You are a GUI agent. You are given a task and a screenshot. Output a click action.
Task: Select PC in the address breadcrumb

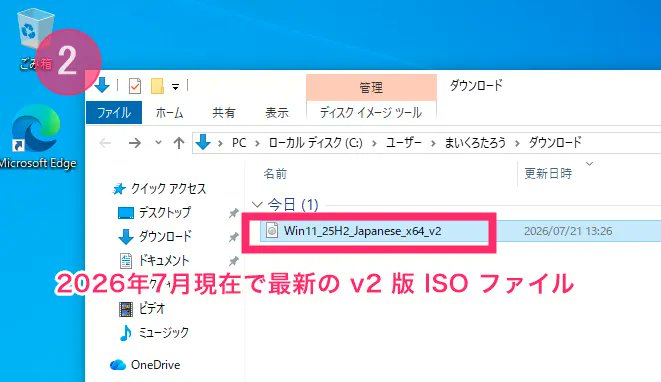pyautogui.click(x=239, y=143)
